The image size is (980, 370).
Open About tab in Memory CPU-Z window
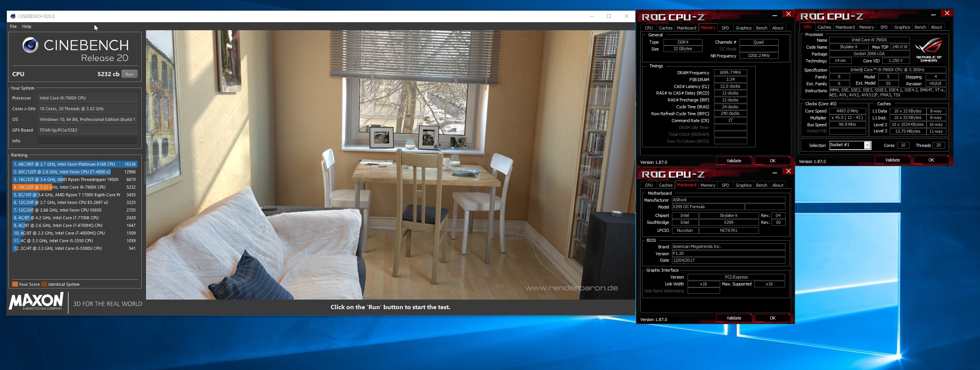(x=777, y=28)
